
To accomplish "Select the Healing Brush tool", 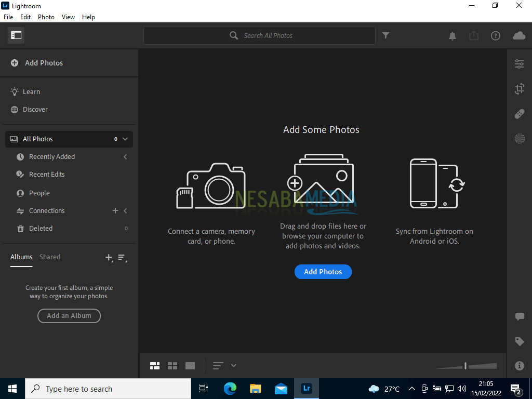I will click(519, 114).
